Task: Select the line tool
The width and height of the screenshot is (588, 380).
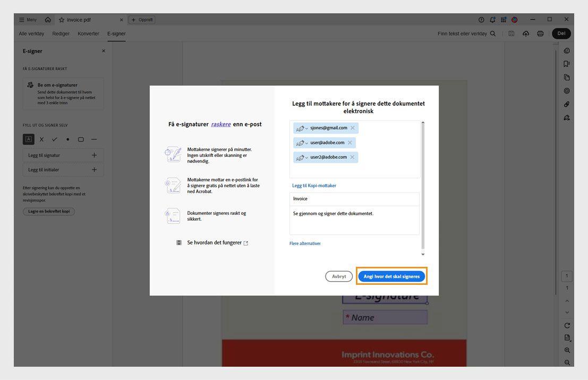Action: [93, 140]
